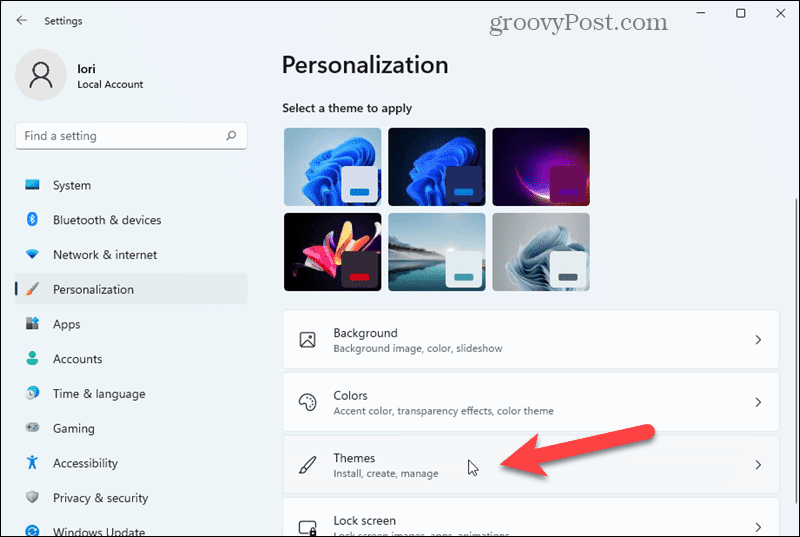
Task: Click the Gaming controller icon
Action: tap(32, 427)
